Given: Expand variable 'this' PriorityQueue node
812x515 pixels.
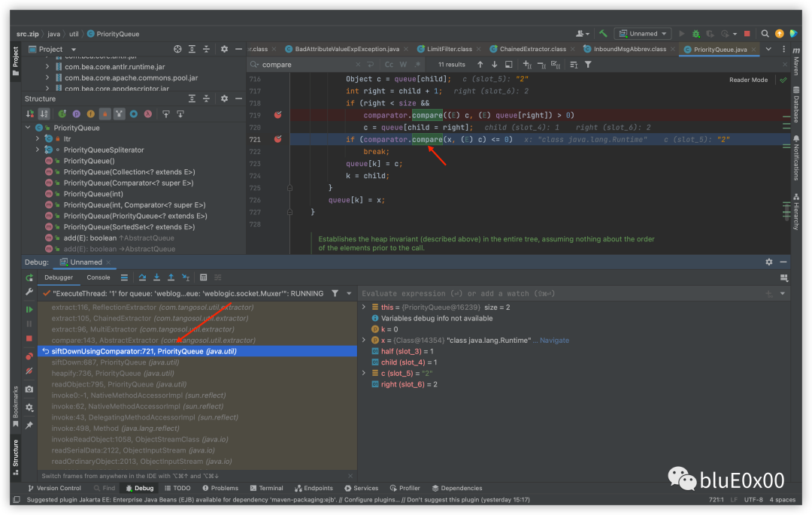Looking at the screenshot, I should [x=364, y=307].
